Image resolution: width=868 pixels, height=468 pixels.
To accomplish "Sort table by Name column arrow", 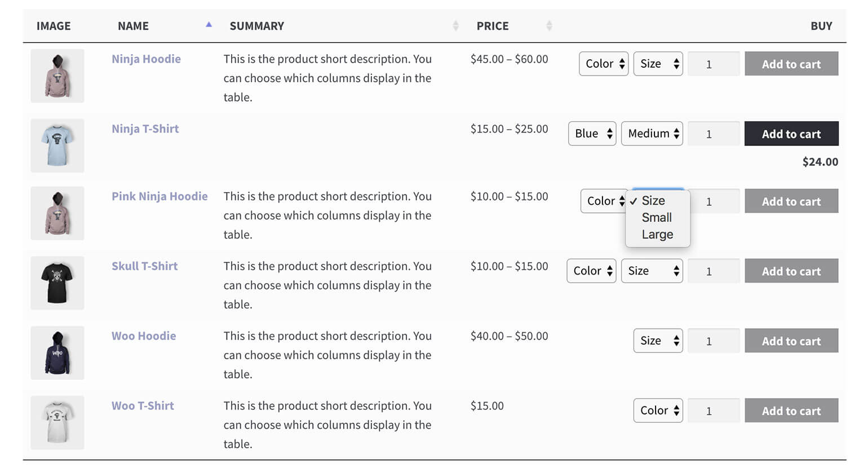I will tap(209, 25).
